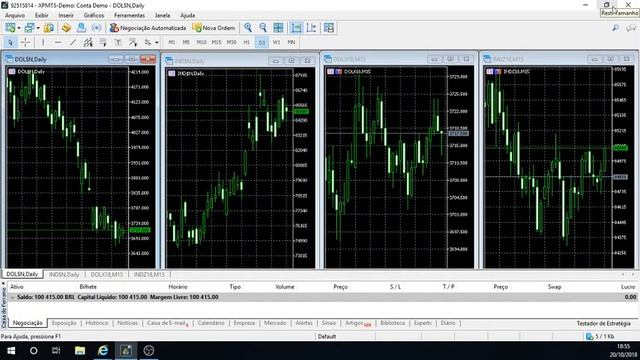This screenshot has height=360, width=640.
Task: Switch to INDSN,Daily chart tab
Action: [64, 274]
